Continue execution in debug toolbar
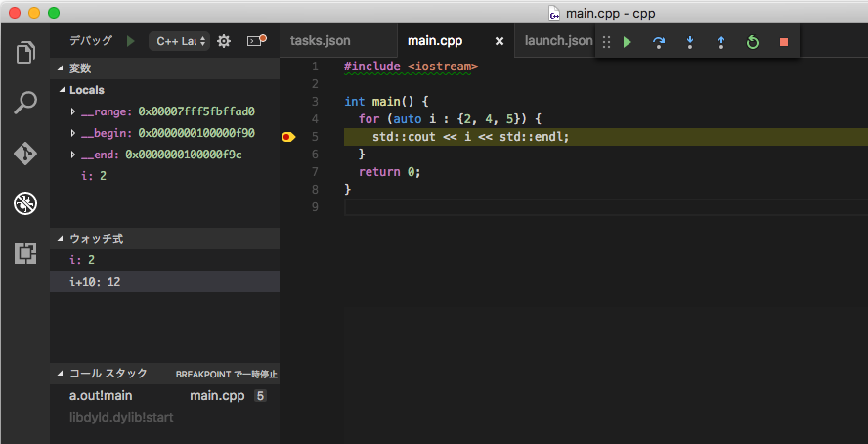This screenshot has height=444, width=868. coord(628,42)
